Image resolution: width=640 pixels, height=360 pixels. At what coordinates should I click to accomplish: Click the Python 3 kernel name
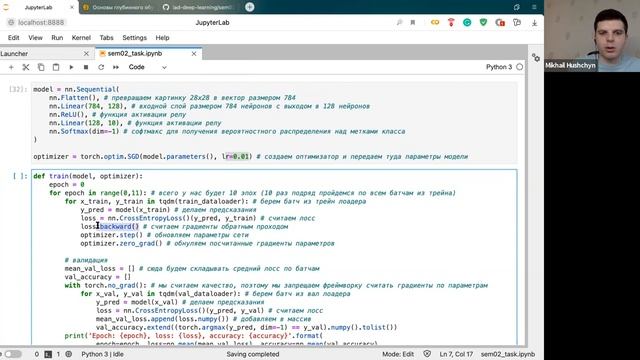pyautogui.click(x=499, y=67)
